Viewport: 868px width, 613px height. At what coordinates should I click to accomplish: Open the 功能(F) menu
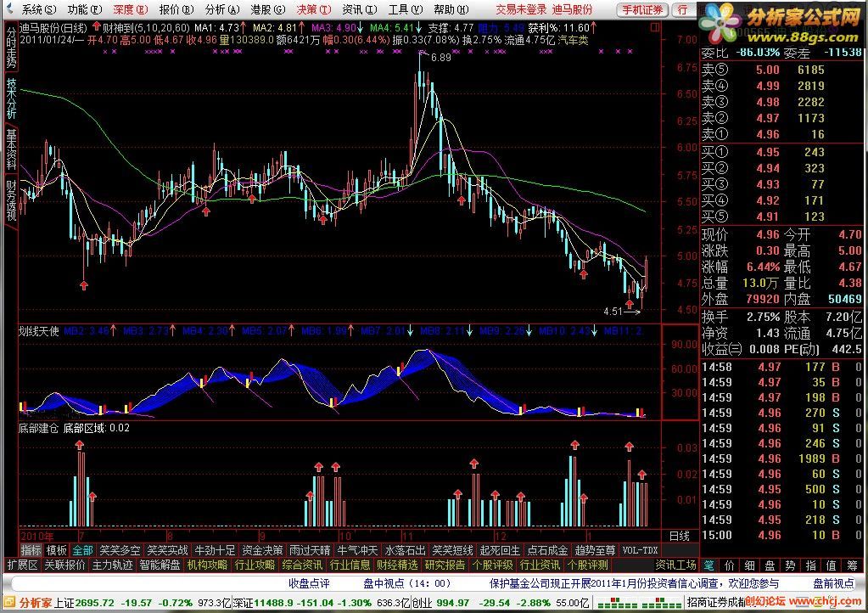tap(85, 9)
